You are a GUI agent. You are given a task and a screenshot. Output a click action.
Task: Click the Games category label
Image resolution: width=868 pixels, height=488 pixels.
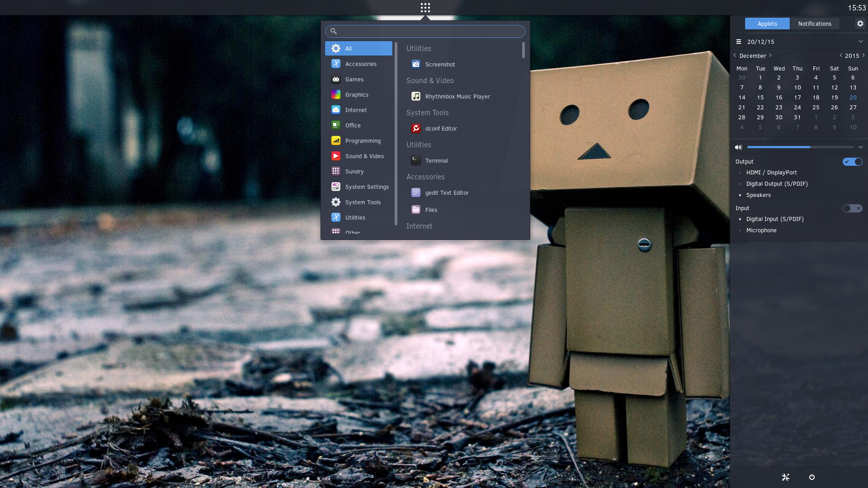pyautogui.click(x=354, y=80)
